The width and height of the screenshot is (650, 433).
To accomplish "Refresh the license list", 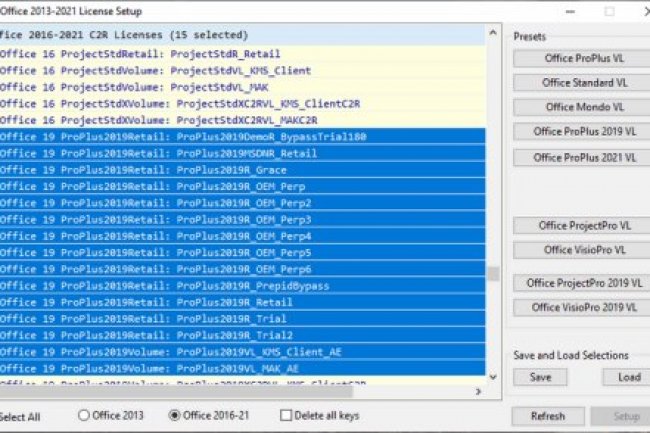I will [547, 416].
